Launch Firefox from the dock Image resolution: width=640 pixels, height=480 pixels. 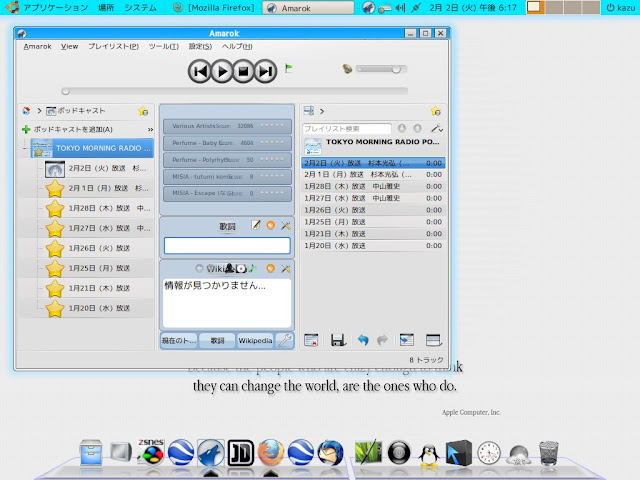point(271,452)
